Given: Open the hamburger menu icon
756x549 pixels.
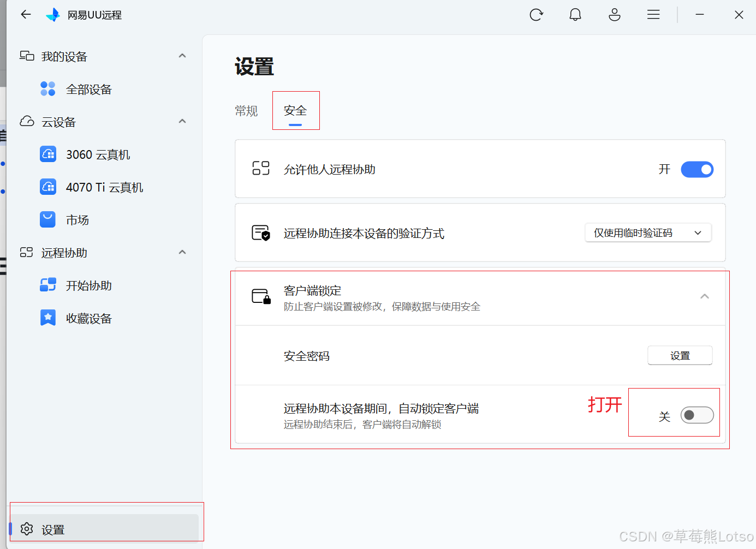Looking at the screenshot, I should (x=653, y=15).
